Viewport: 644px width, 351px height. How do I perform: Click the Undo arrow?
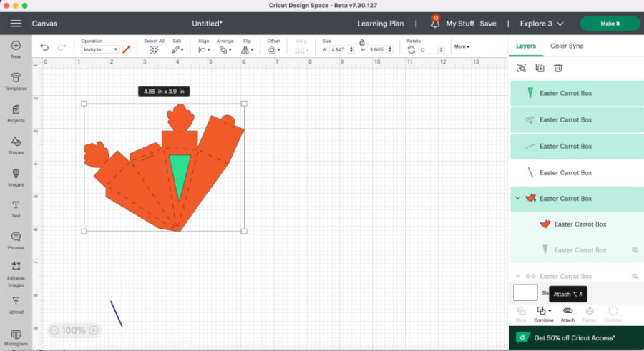(x=44, y=49)
